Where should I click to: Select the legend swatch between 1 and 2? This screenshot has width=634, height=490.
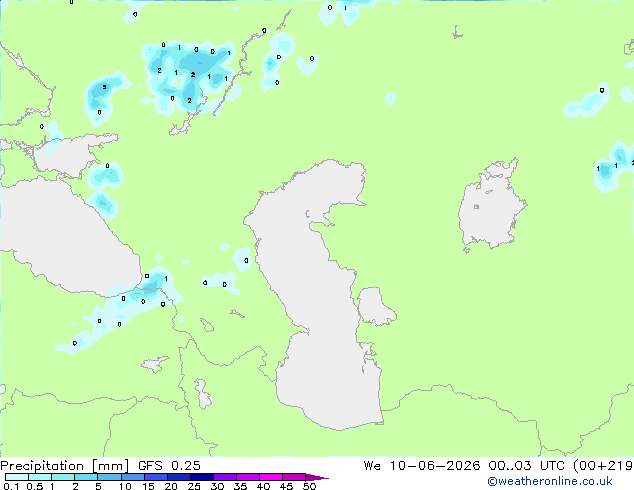(x=63, y=477)
